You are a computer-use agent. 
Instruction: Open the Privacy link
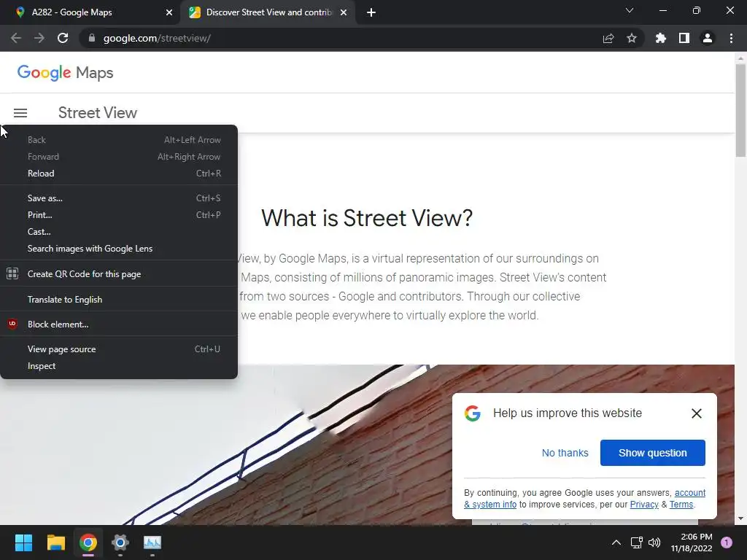(644, 505)
